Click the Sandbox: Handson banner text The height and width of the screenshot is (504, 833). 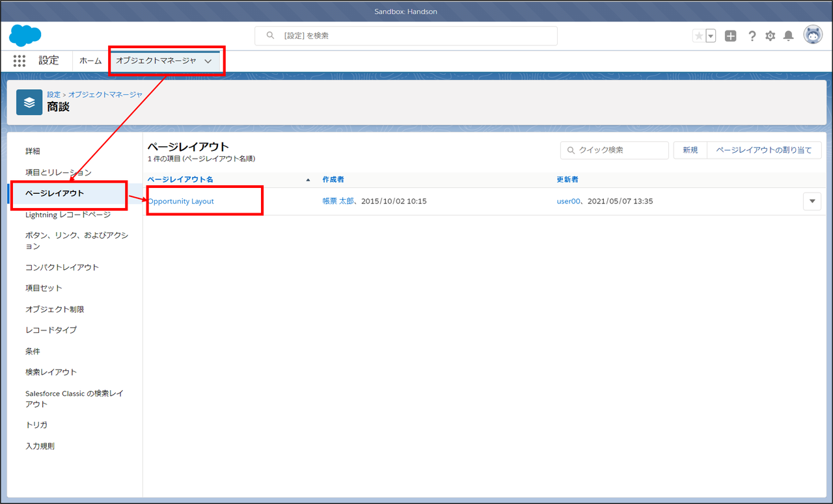pos(406,12)
